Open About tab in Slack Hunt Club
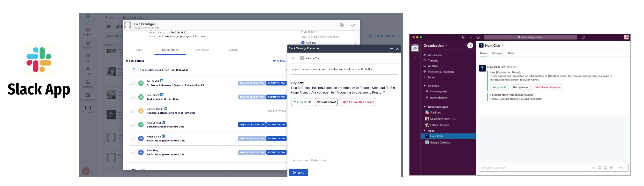Screen dimensions: 644x186 click(x=511, y=53)
